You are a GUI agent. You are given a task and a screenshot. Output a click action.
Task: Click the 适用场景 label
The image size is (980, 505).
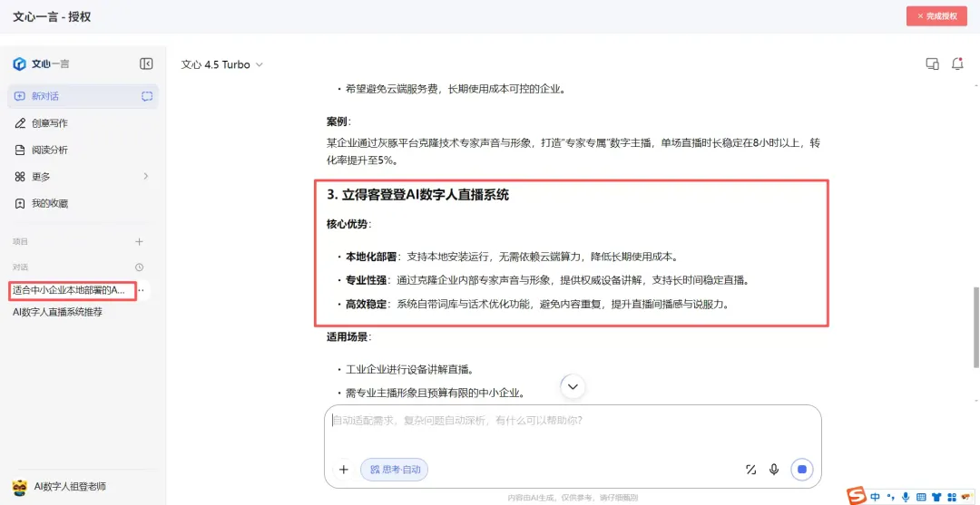347,337
